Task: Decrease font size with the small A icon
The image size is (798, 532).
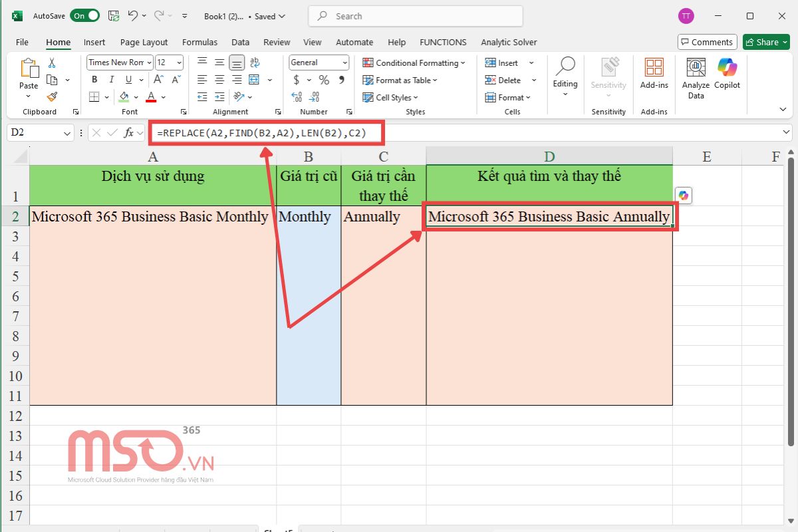Action: (176, 80)
